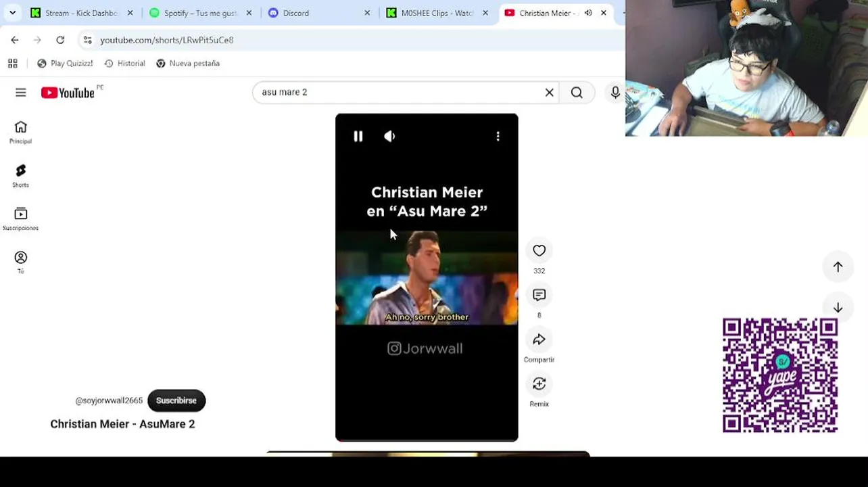
Task: Go back in browser history
Action: tap(15, 40)
